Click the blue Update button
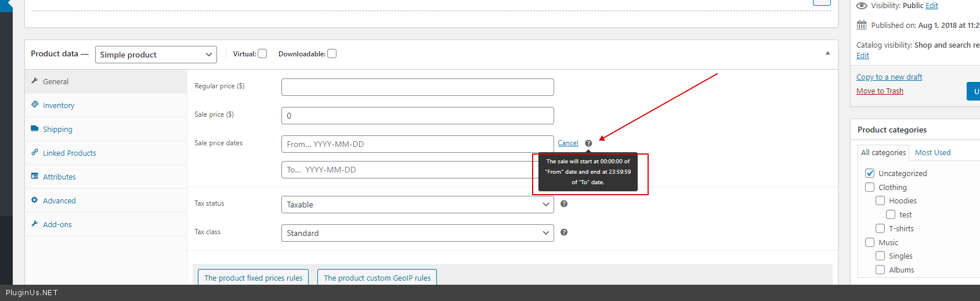This screenshot has height=301, width=980. pyautogui.click(x=973, y=91)
